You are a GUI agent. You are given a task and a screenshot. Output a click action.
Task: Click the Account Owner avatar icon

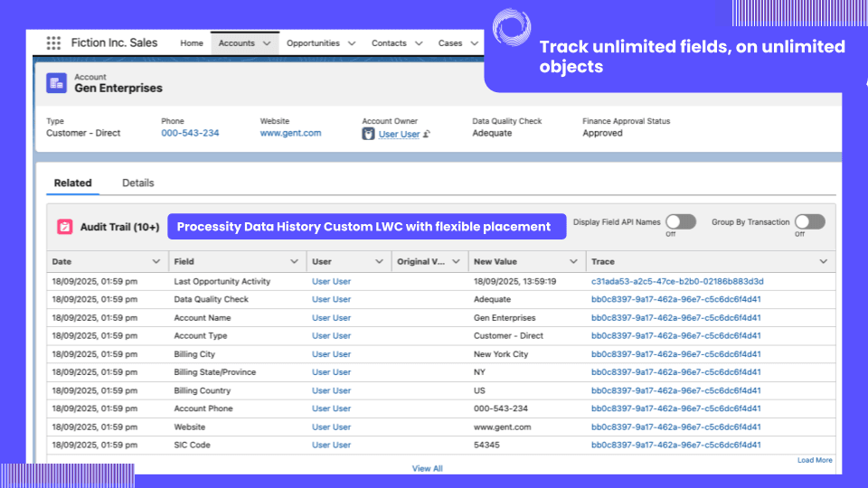coord(368,134)
